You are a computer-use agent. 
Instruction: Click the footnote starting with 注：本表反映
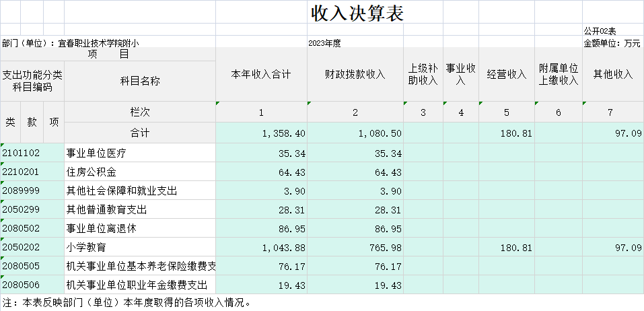[x=127, y=302]
